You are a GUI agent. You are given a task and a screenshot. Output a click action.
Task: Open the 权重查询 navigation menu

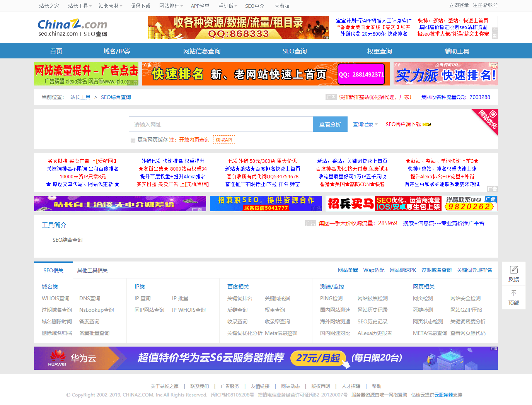pyautogui.click(x=379, y=51)
